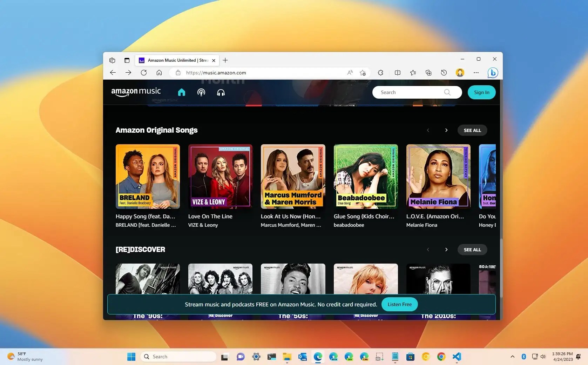
Task: Click the Amazon Music logo
Action: point(136,91)
